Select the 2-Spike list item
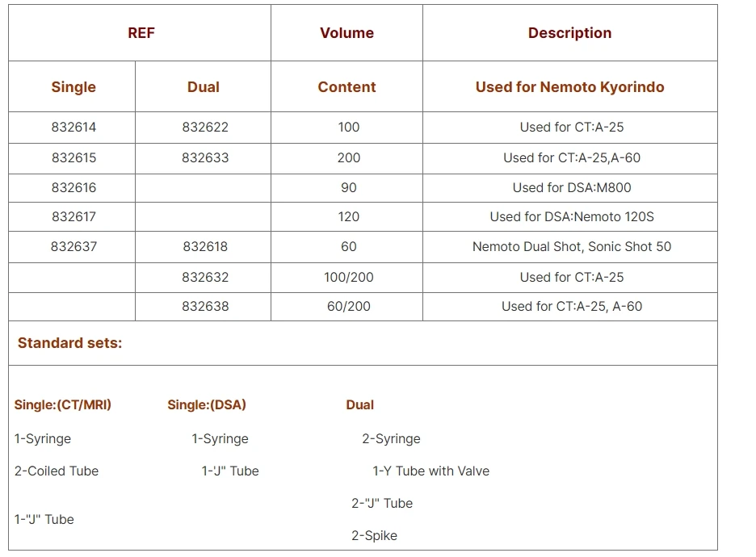 [x=374, y=535]
